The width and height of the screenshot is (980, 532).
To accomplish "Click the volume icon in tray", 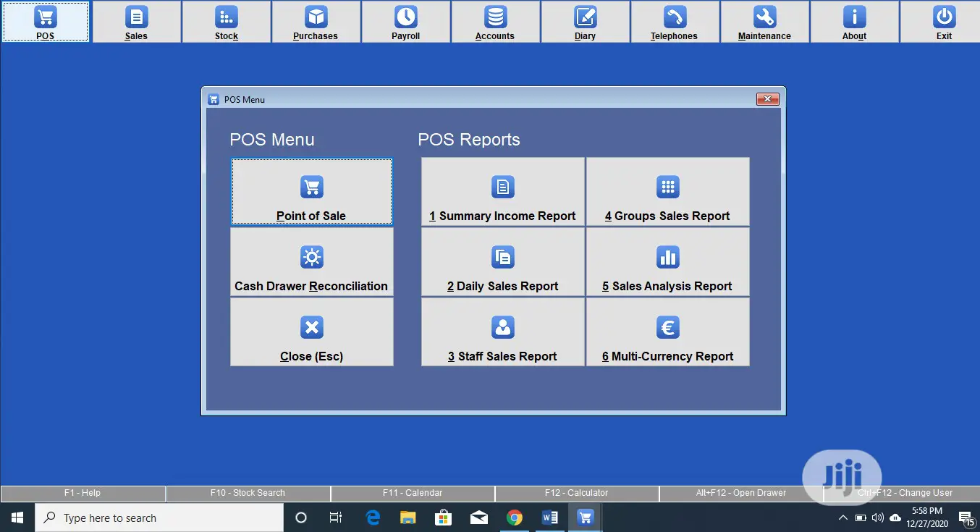I will (x=878, y=518).
